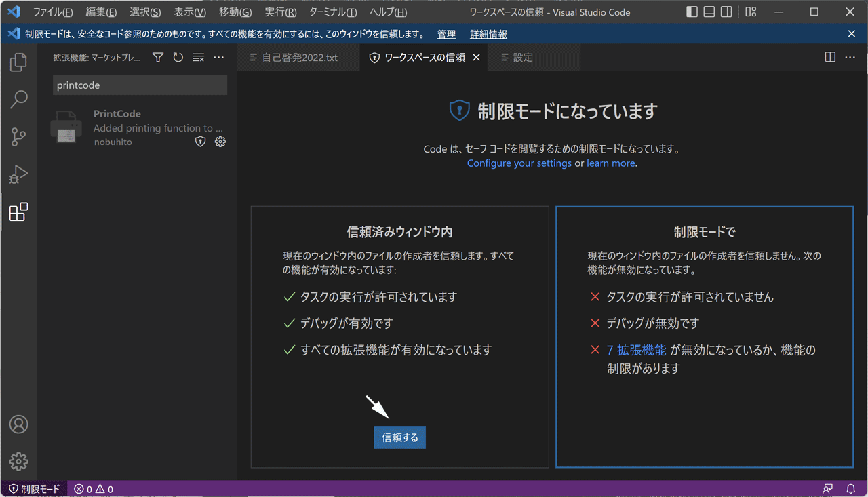Select the ワークスペースの信頼 tab
Image resolution: width=868 pixels, height=497 pixels.
coord(425,58)
